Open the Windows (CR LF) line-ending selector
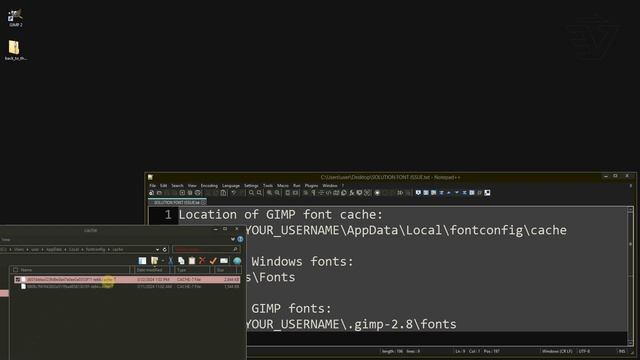640x360 pixels. (x=557, y=351)
